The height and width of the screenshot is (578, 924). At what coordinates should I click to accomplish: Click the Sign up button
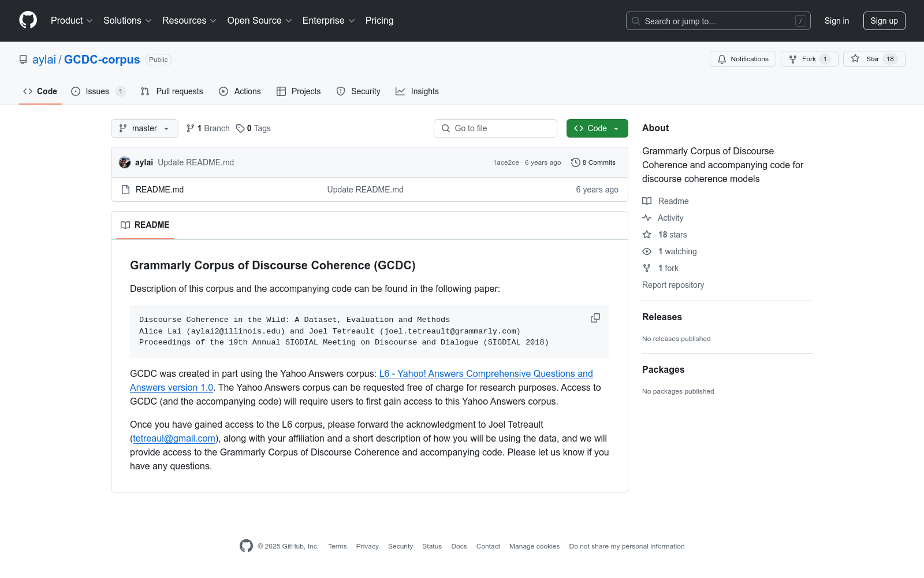click(884, 21)
